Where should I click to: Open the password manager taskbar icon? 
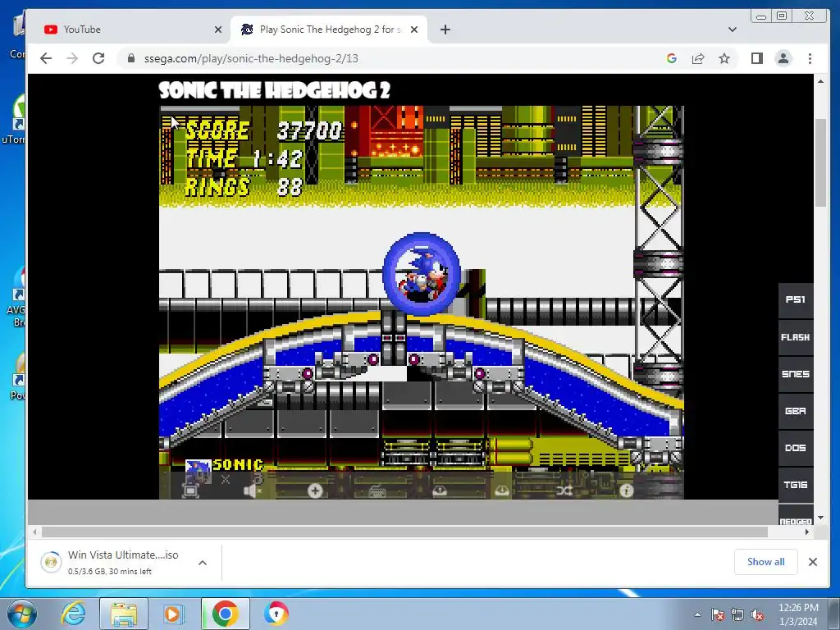276,614
